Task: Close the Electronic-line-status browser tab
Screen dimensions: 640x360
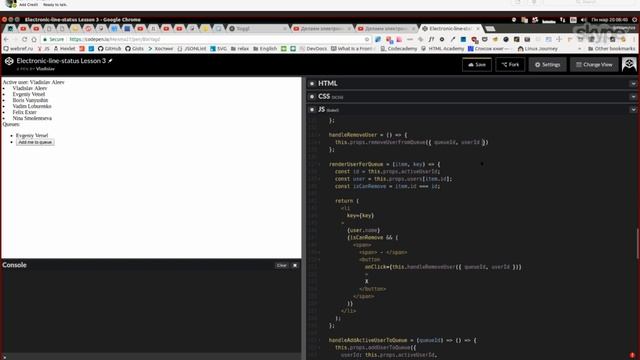Action: (478, 29)
